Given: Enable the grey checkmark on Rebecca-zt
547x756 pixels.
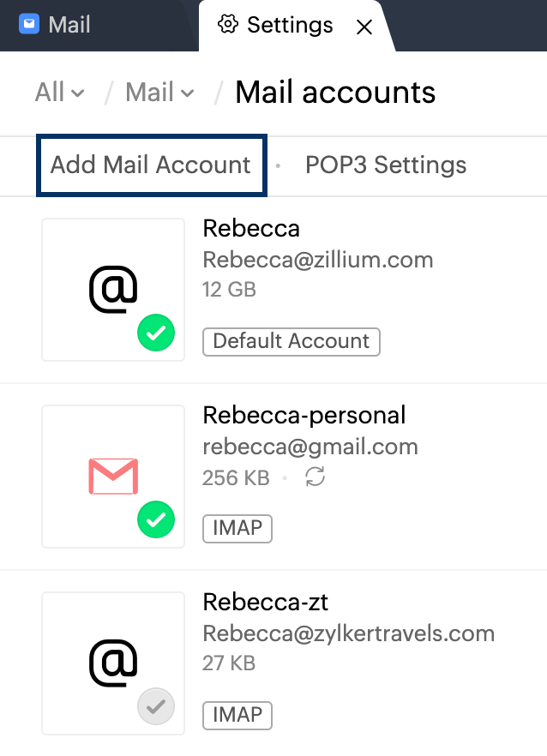Looking at the screenshot, I should pos(156,707).
